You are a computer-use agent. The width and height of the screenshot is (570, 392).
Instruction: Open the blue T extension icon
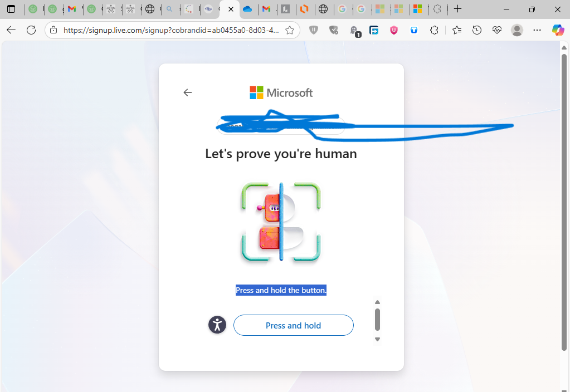413,30
